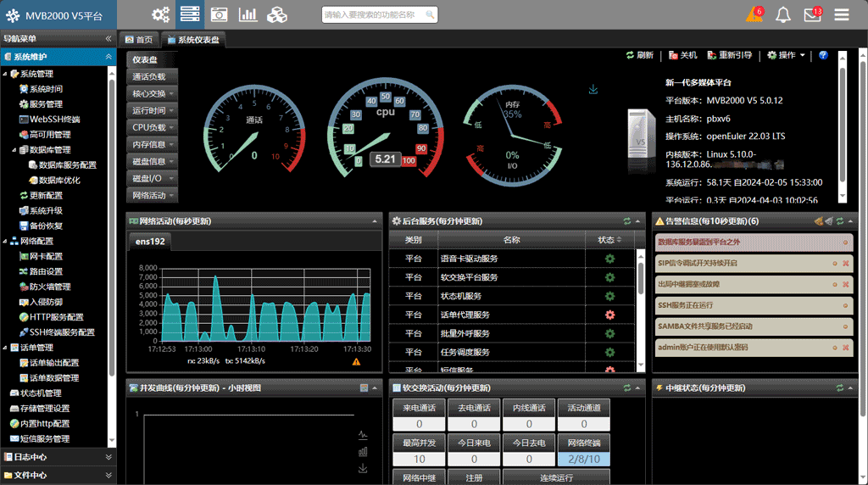Viewport: 868px width, 485px height.
Task: Collapse the 软交换活动 panel
Action: pos(638,387)
